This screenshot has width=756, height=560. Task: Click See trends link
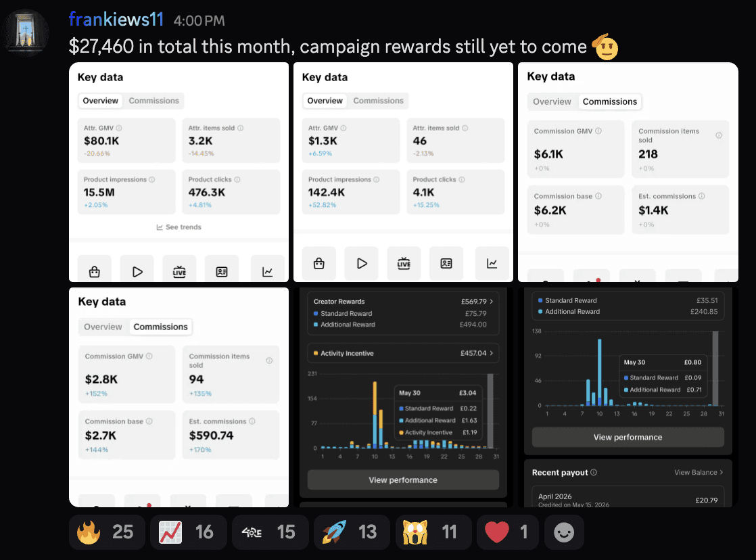[179, 227]
